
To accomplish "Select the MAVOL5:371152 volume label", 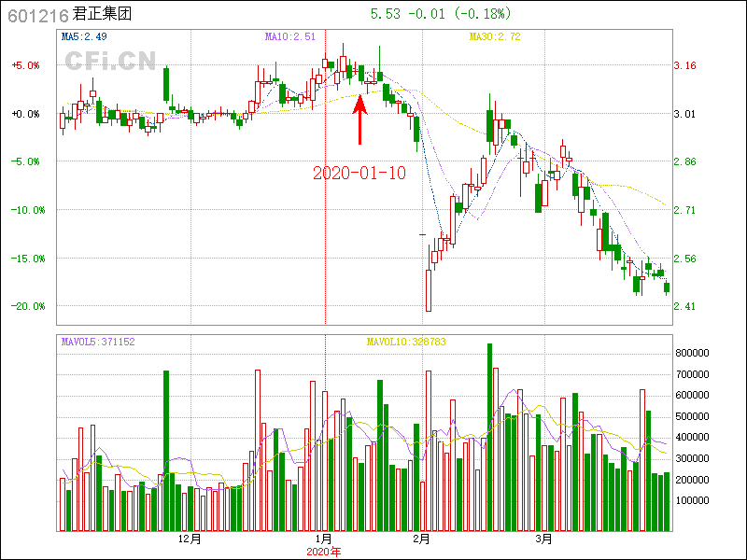I will (x=98, y=343).
